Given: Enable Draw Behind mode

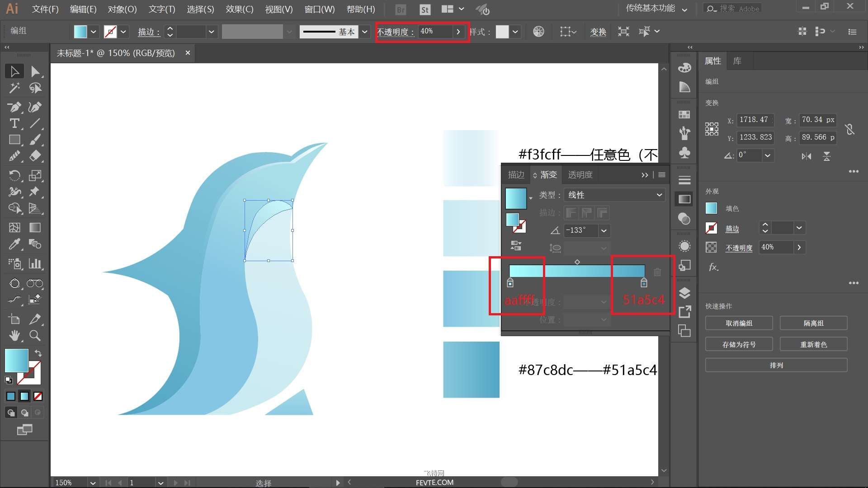Looking at the screenshot, I should pos(24,413).
